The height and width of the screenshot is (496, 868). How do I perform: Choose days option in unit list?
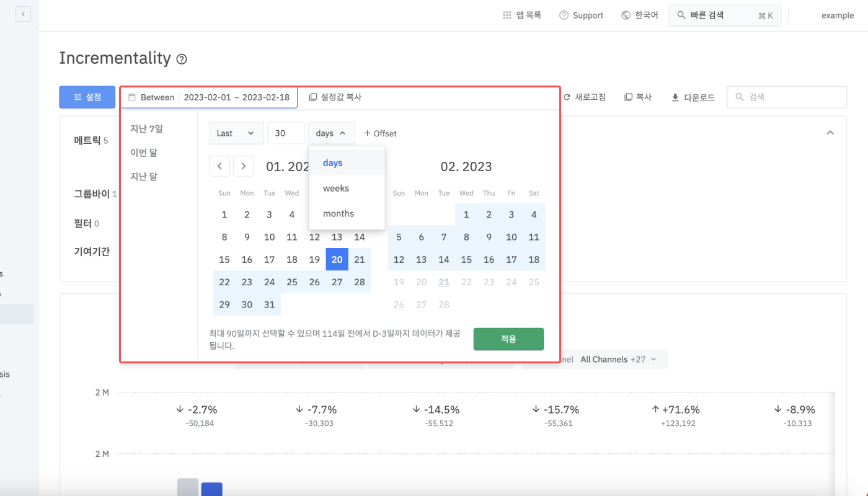[x=347, y=163]
